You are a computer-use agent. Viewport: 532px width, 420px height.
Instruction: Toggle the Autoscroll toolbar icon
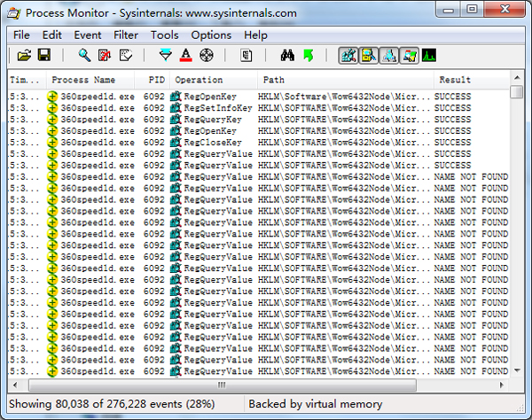tap(105, 55)
